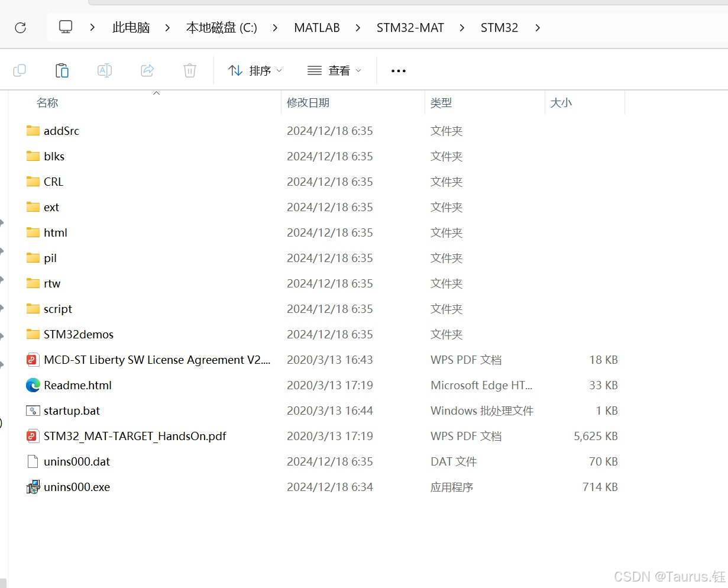Expand chevron after 本地磁盘 (C:)
The height and width of the screenshot is (588, 728).
275,28
